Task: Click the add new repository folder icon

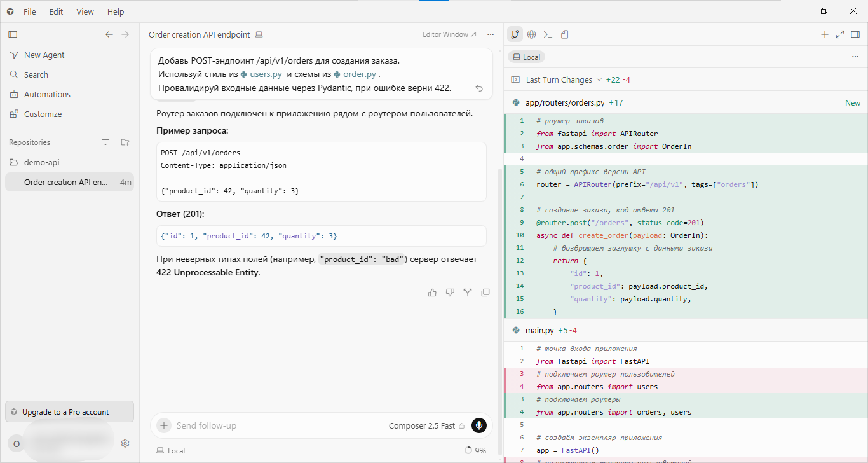Action: pyautogui.click(x=125, y=142)
